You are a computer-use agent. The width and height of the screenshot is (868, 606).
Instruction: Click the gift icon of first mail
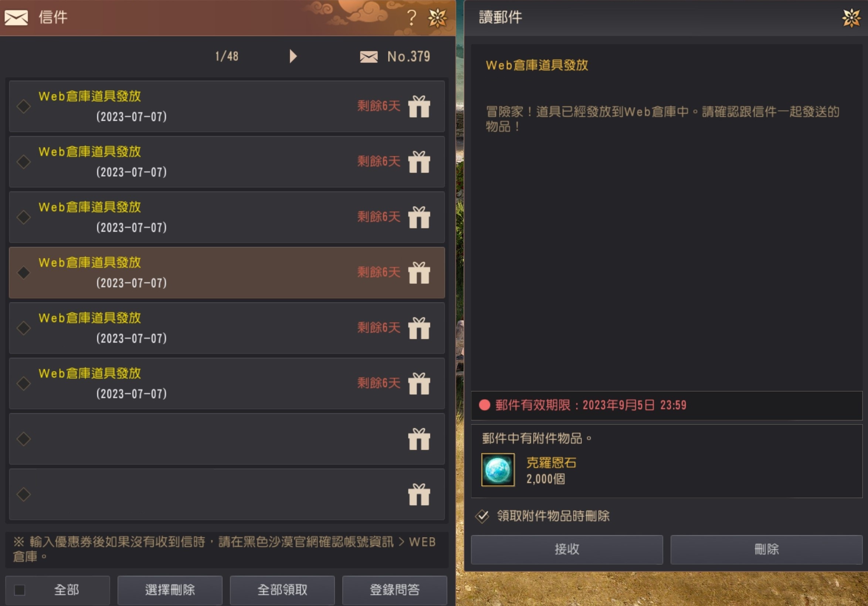pyautogui.click(x=419, y=106)
